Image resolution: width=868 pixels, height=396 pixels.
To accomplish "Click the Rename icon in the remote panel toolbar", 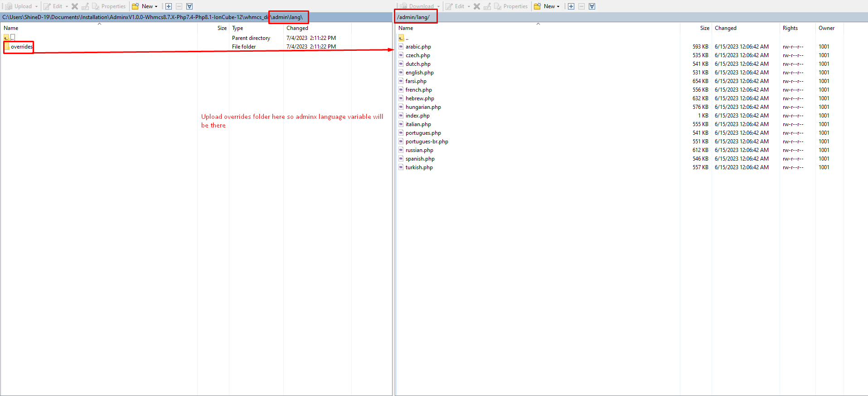I will pyautogui.click(x=487, y=6).
